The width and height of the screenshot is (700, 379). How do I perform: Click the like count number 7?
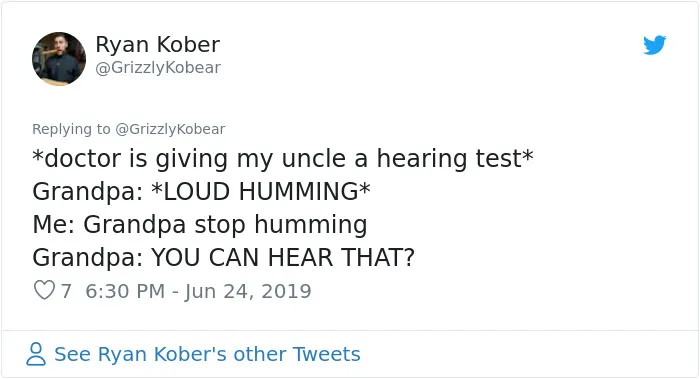click(x=66, y=291)
